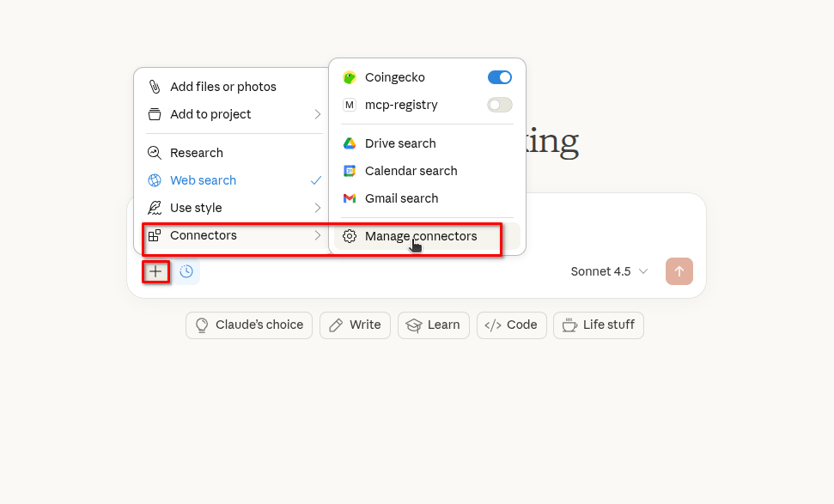Select Gmail search connector

[x=427, y=198]
